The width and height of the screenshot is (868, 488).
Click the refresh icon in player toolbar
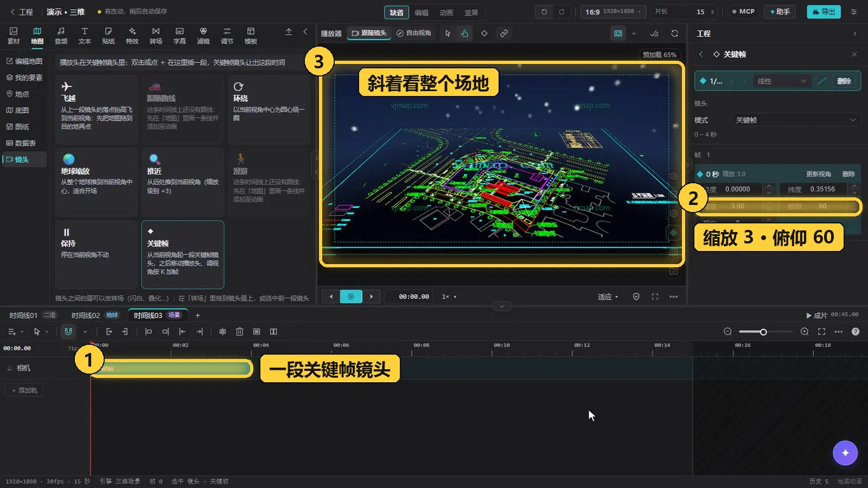coord(674,34)
